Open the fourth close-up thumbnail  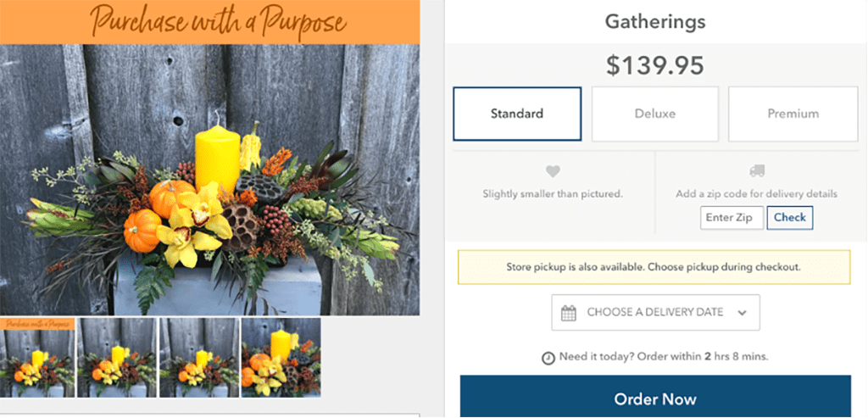point(281,357)
